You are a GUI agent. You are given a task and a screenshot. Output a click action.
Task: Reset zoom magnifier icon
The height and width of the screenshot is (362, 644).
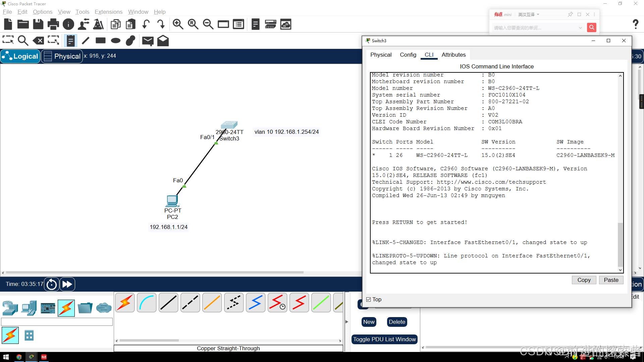193,24
